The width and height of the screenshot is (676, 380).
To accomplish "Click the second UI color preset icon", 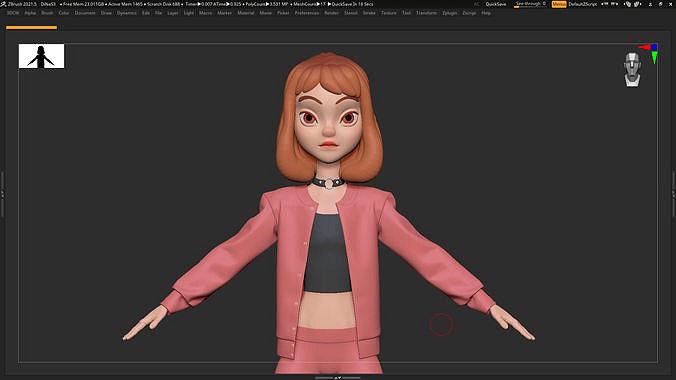I will pos(637,4).
